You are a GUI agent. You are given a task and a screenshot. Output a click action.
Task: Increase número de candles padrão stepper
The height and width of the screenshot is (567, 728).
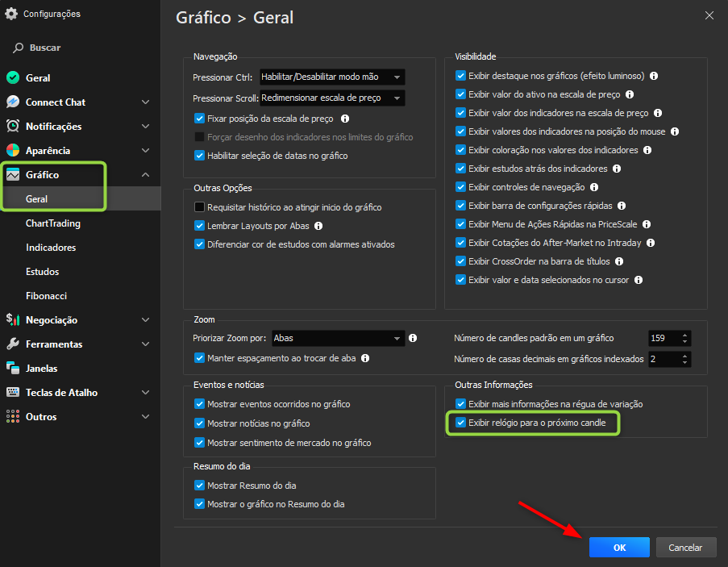(x=684, y=335)
